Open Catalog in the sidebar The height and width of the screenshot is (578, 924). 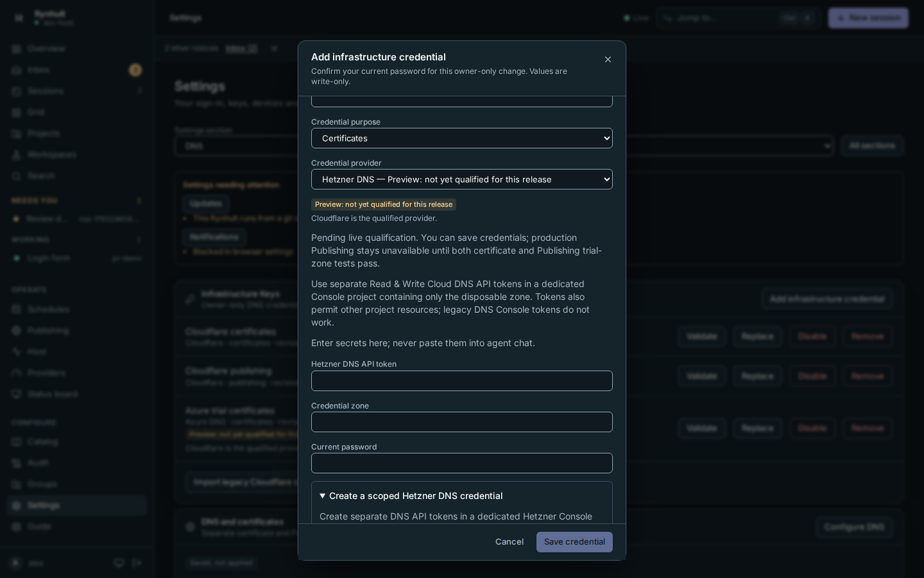(x=77, y=442)
